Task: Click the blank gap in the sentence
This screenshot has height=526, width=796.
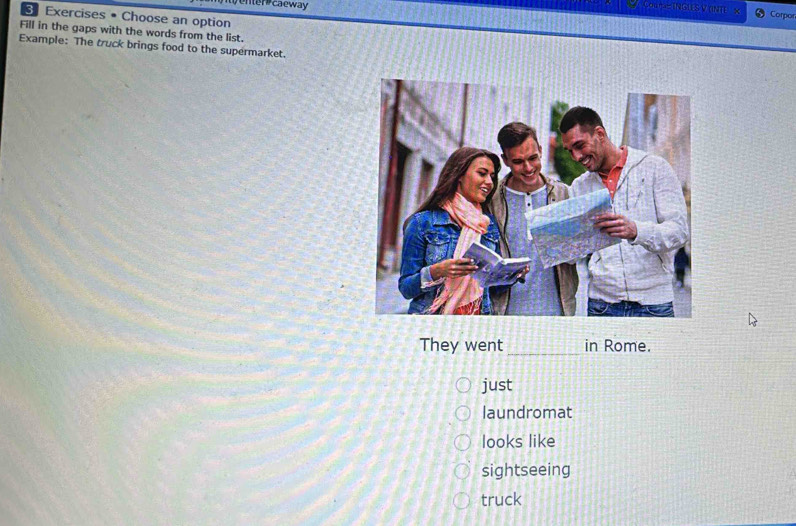Action: tap(543, 346)
